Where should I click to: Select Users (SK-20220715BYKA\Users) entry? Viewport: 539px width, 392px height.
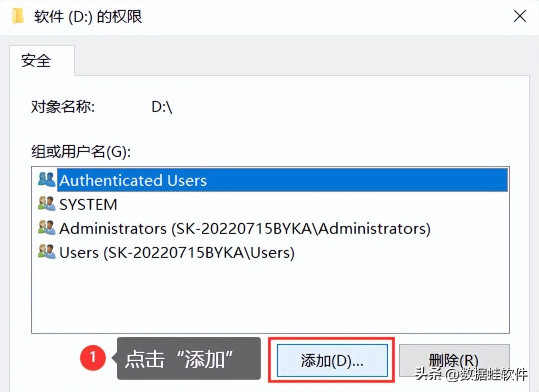point(176,252)
